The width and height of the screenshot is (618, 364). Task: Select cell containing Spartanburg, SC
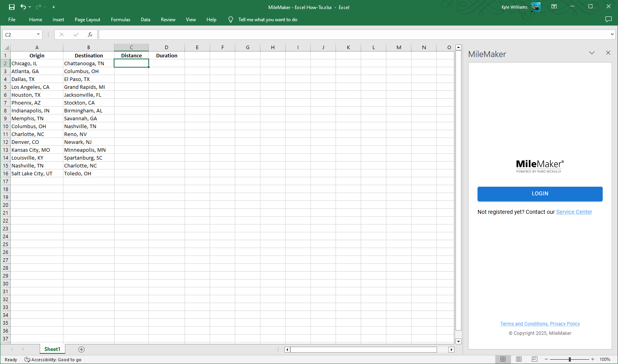point(89,158)
